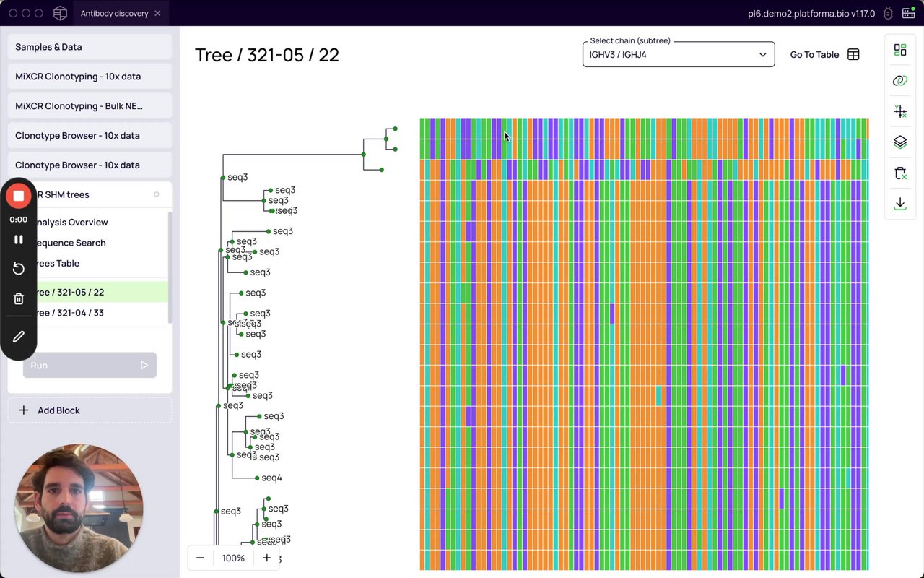Restart the recording with the undo icon
Image resolution: width=924 pixels, height=578 pixels.
pyautogui.click(x=19, y=269)
